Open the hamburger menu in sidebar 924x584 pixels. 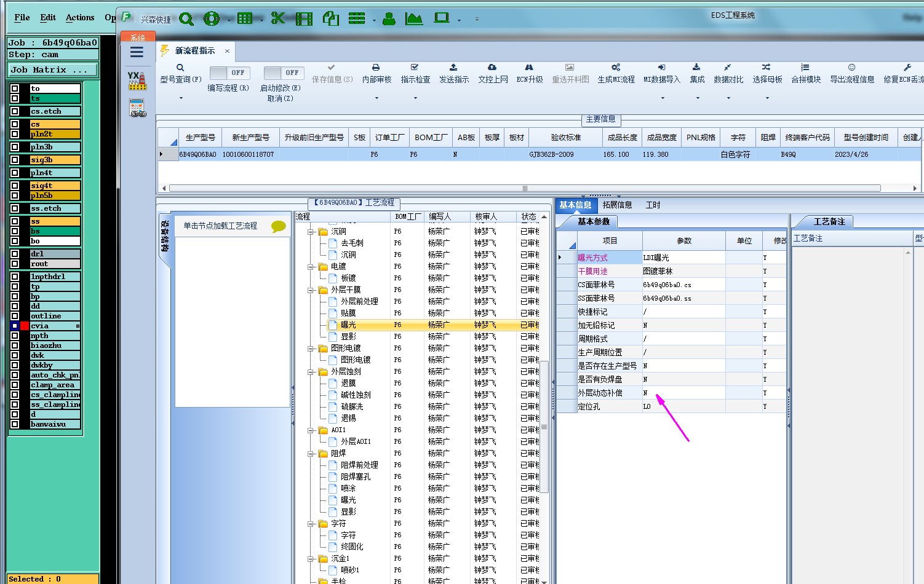tap(137, 52)
